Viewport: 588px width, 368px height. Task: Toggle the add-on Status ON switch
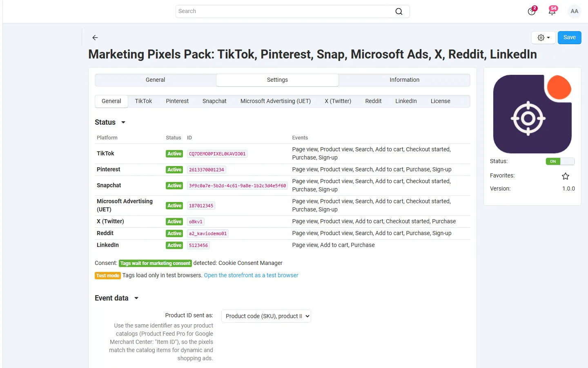[x=560, y=162]
